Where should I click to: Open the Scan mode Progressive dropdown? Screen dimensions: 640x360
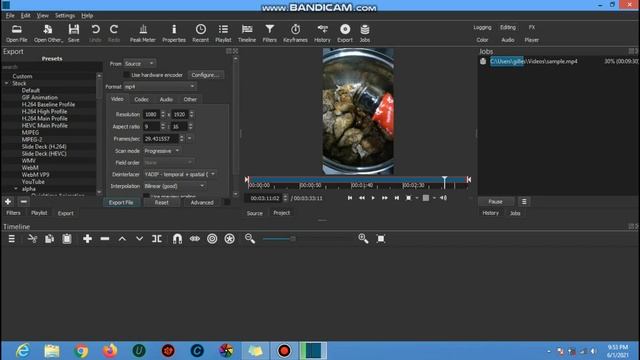point(162,151)
